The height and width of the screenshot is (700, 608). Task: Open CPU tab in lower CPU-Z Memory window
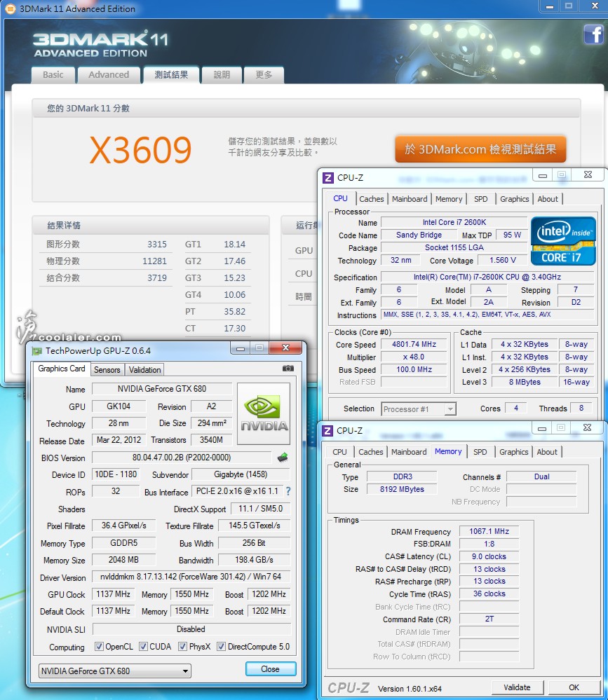coord(339,452)
